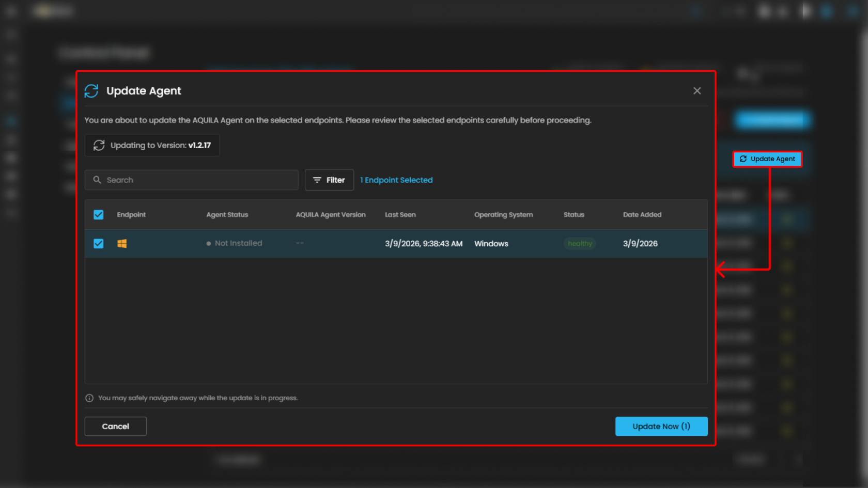The image size is (868, 488).
Task: Click the filter lines icon
Action: (317, 180)
